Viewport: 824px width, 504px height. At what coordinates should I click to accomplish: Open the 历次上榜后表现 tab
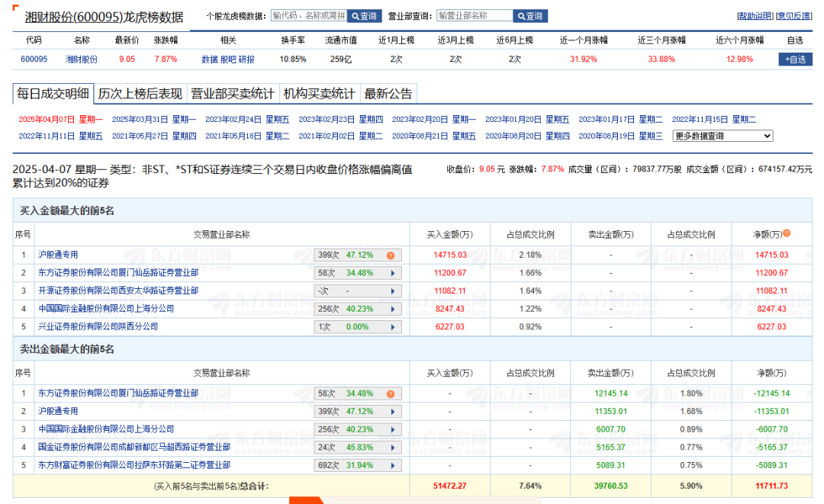click(140, 94)
